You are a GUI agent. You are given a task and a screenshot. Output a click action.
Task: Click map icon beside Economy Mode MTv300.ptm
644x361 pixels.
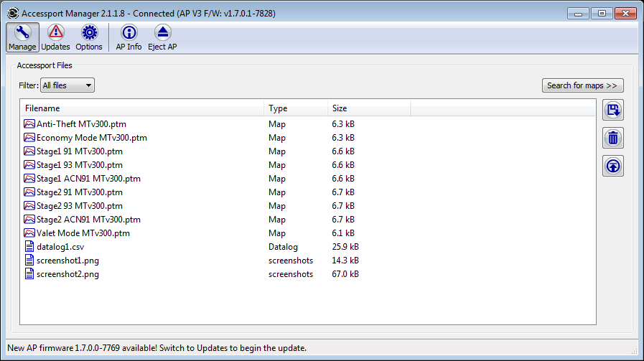pyautogui.click(x=29, y=138)
